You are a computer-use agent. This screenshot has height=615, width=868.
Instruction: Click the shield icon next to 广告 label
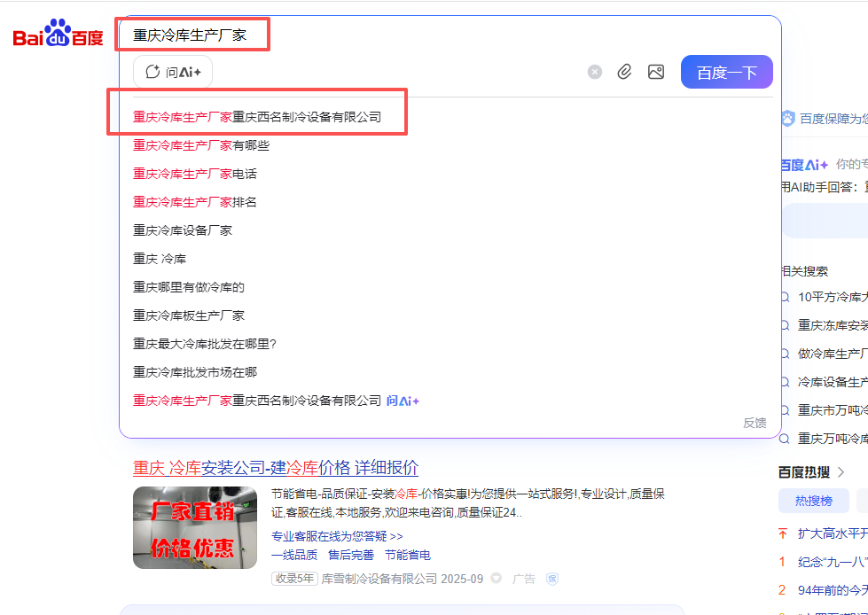[551, 579]
